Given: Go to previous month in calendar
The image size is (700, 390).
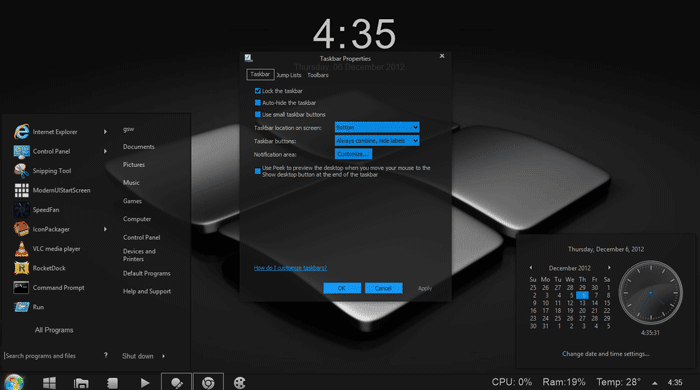Looking at the screenshot, I should 531,268.
